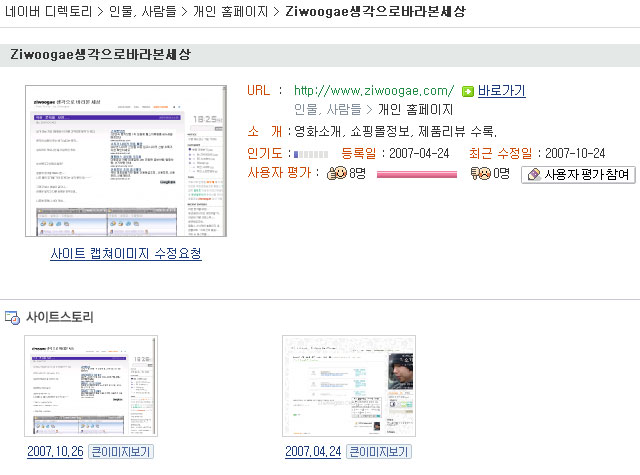
Task: Click the thumbs-down frowning rating icon
Action: point(480,173)
